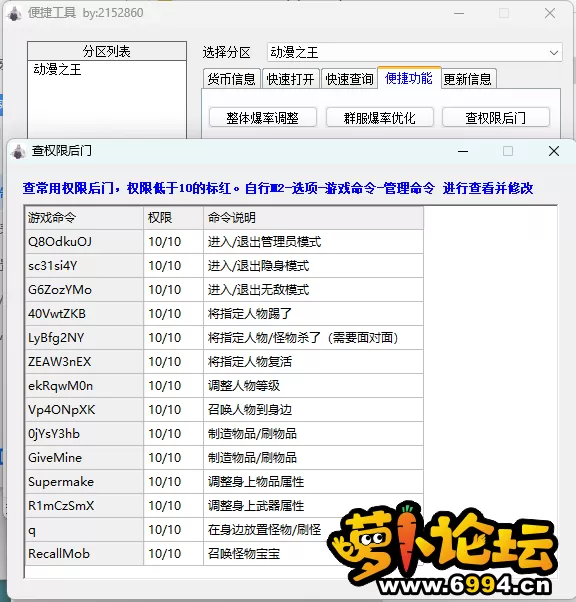Select the R1mCzSmX command cell
The height and width of the screenshot is (602, 576).
(84, 506)
